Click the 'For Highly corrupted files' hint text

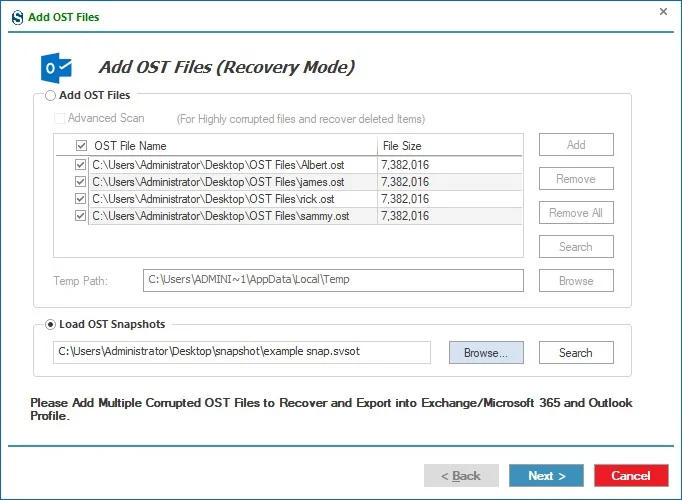301,119
